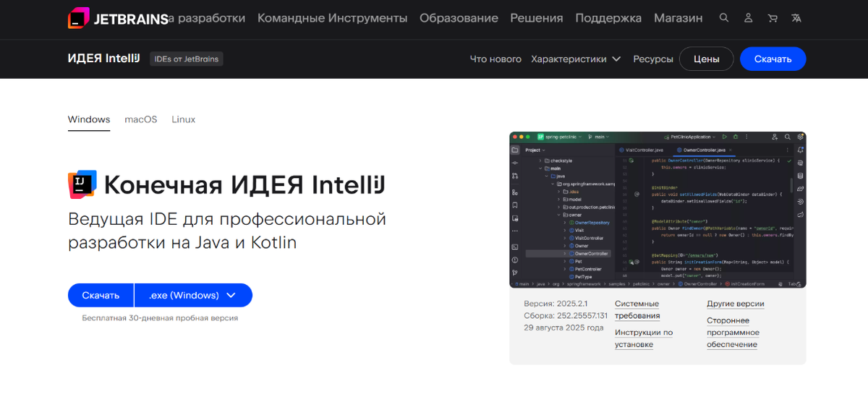Open the Поддержка menu
This screenshot has width=868, height=415.
[x=608, y=18]
